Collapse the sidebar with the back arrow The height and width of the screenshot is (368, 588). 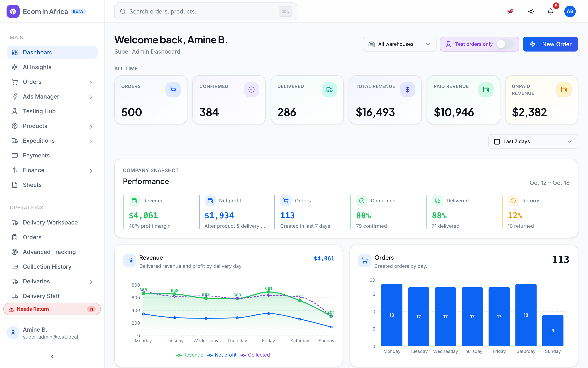pos(52,357)
